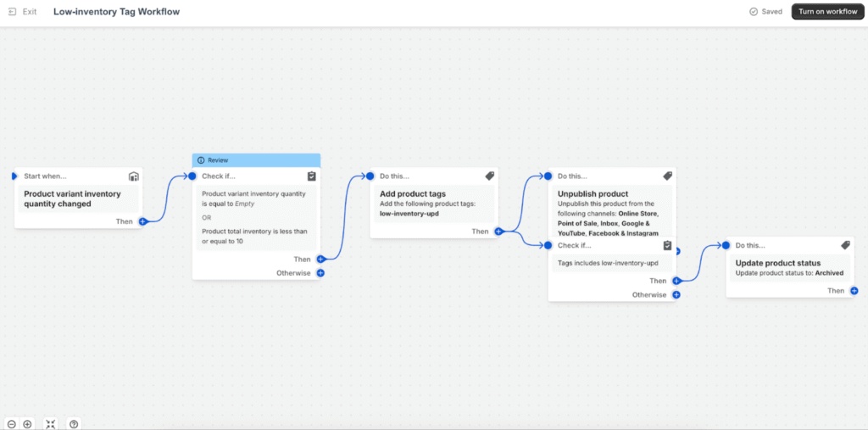868x430 pixels.
Task: Click the Exit button icon
Action: (13, 12)
